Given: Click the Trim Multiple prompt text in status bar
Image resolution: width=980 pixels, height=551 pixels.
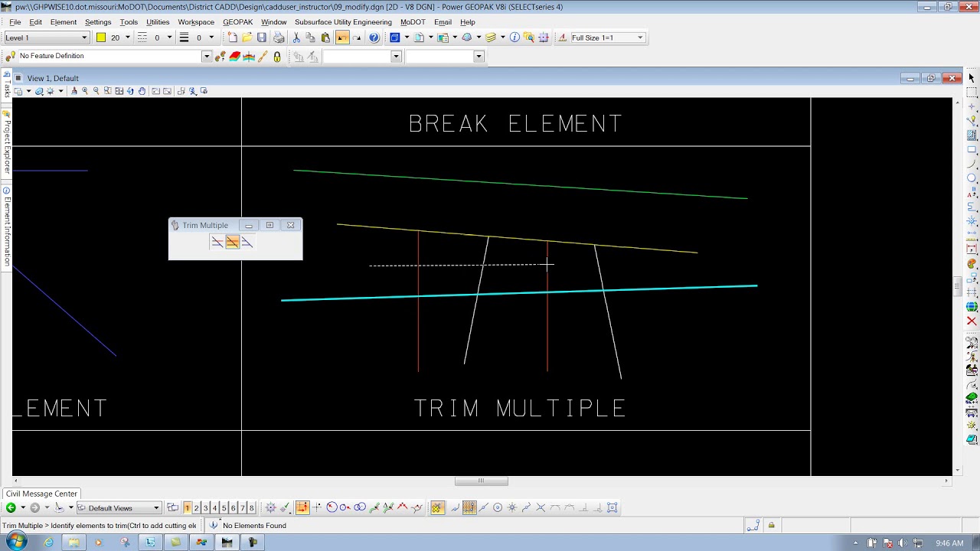Looking at the screenshot, I should 99,526.
